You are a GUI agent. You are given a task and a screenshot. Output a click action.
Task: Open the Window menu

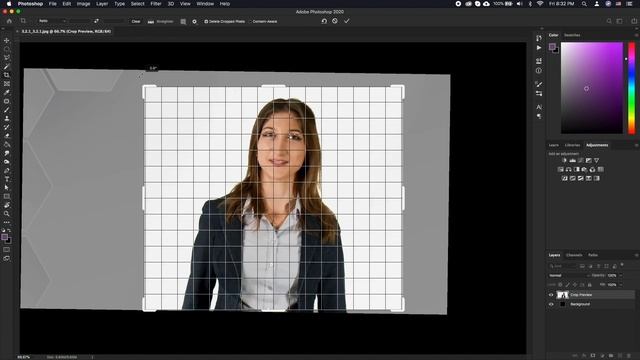coord(205,4)
